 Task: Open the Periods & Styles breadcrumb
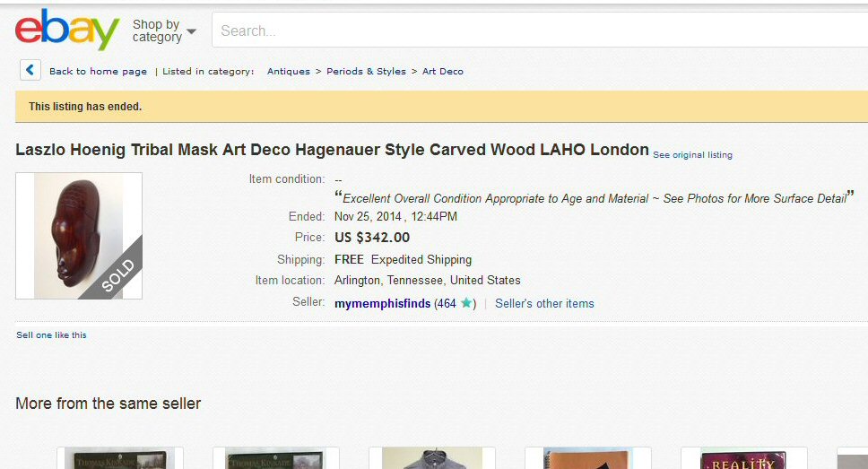click(366, 72)
